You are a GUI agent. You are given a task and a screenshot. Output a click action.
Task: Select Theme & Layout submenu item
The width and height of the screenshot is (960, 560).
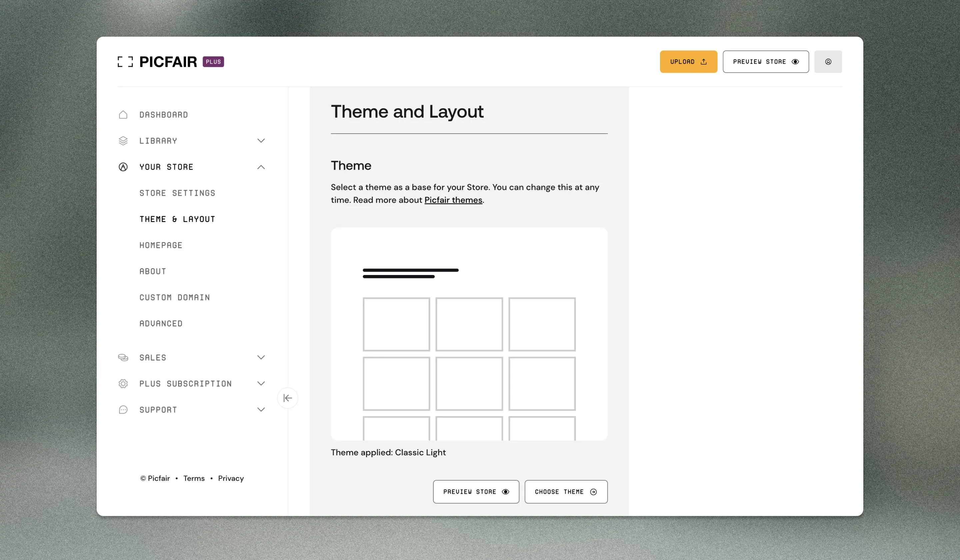(x=177, y=219)
